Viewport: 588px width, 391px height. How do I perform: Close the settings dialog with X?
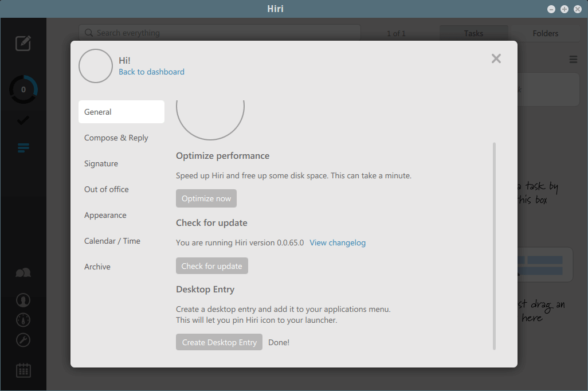tap(496, 58)
